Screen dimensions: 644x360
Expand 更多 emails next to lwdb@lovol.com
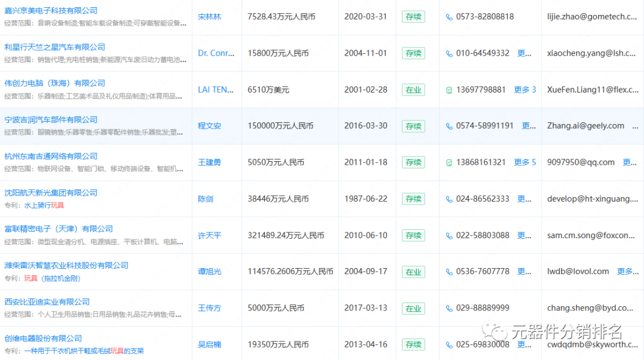627,272
